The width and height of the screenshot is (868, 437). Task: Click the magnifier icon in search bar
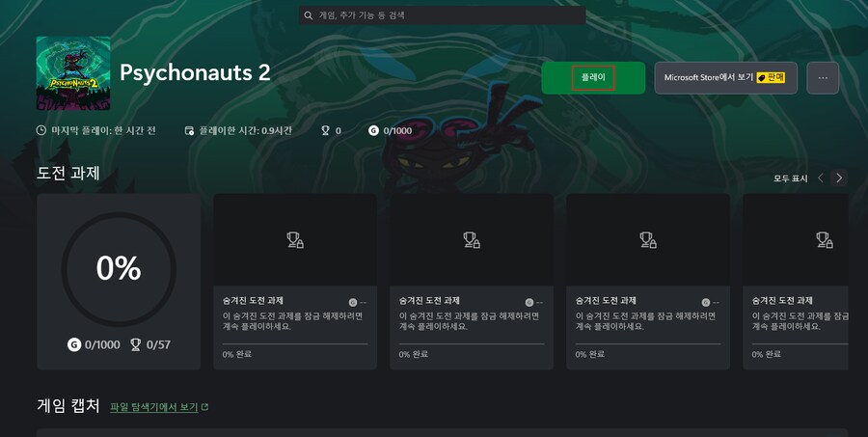pyautogui.click(x=309, y=15)
